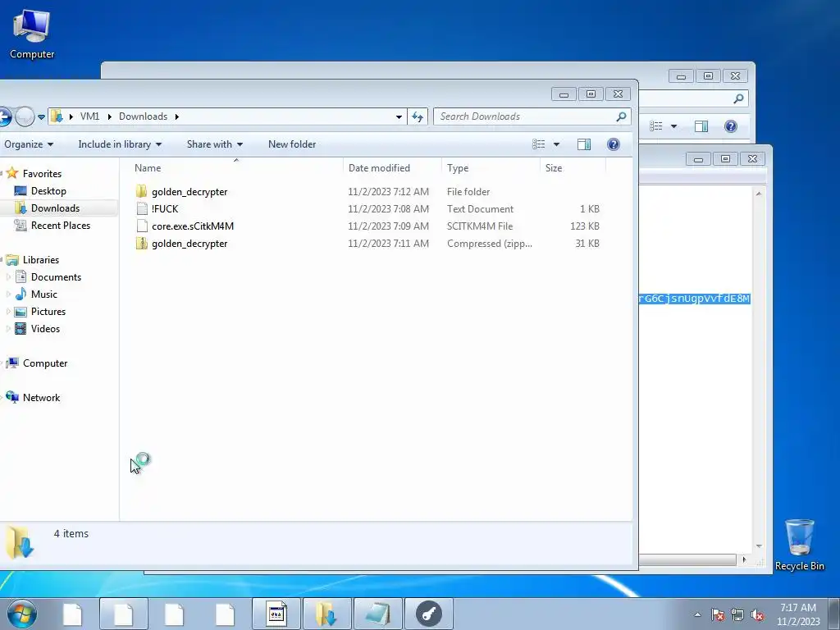Click the Notepad horizontal scrollbar right arrow
The width and height of the screenshot is (840, 630).
pyautogui.click(x=744, y=559)
